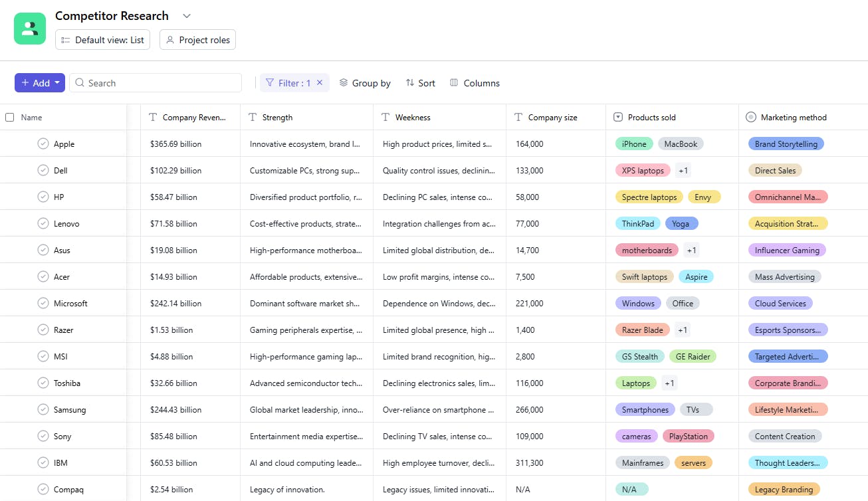This screenshot has height=501, width=868.
Task: Click the text-type icon on Weekness column
Action: pos(385,118)
